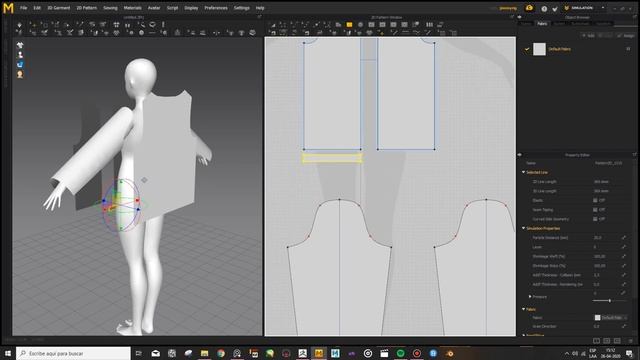Click the steam/iron icon in 3D toolbar

[x=152, y=25]
